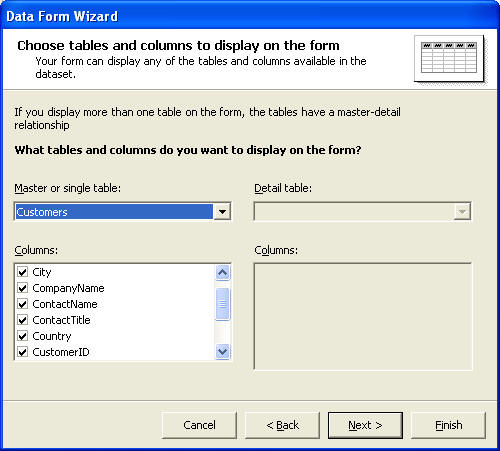Click the scroll down arrow in Columns list

(x=222, y=351)
